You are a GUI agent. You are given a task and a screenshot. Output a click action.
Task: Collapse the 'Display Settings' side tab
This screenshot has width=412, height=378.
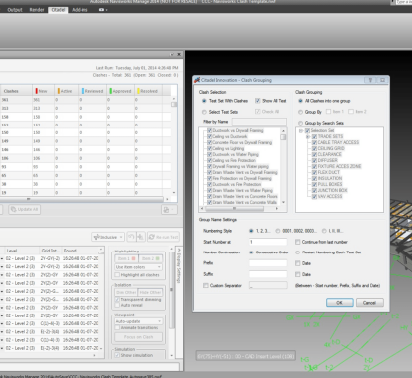[179, 266]
